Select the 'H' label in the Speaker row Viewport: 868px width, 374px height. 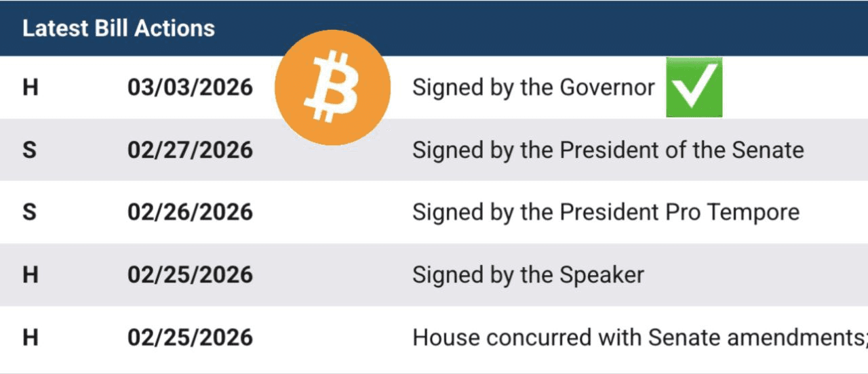[30, 274]
